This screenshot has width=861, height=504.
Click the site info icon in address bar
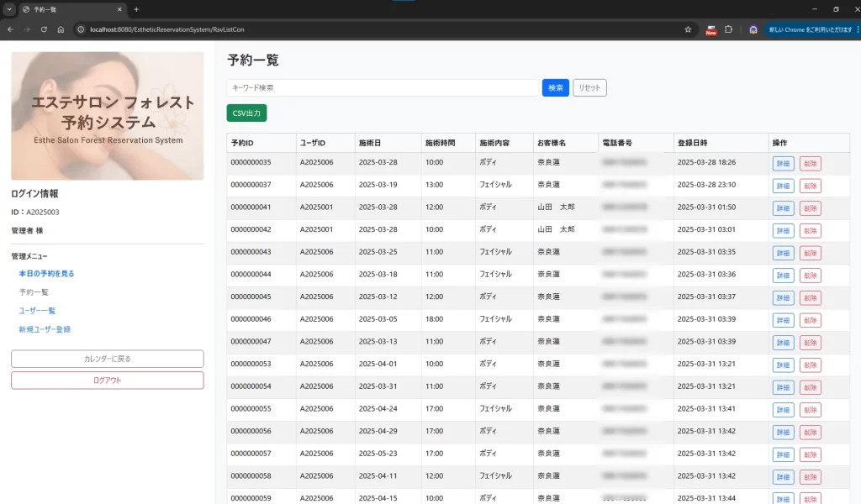82,29
